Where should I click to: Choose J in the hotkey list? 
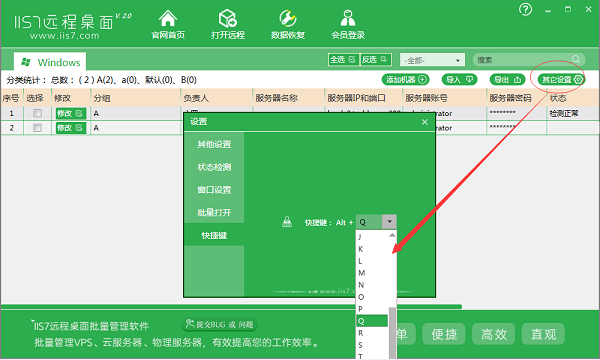[x=372, y=237]
